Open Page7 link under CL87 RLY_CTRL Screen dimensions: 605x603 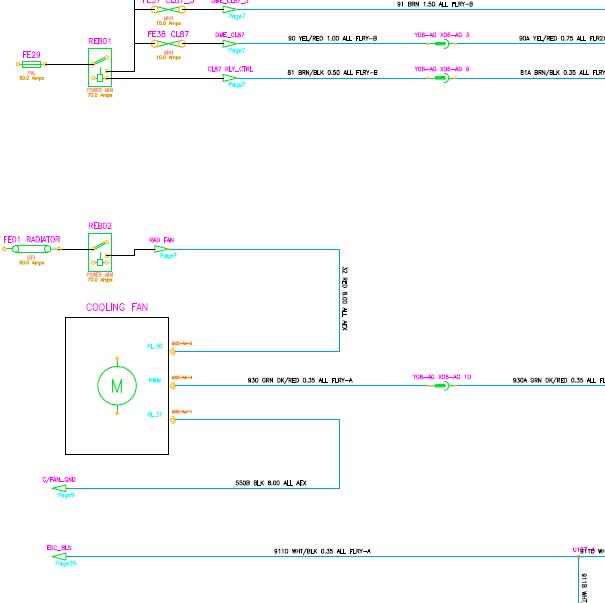click(237, 85)
